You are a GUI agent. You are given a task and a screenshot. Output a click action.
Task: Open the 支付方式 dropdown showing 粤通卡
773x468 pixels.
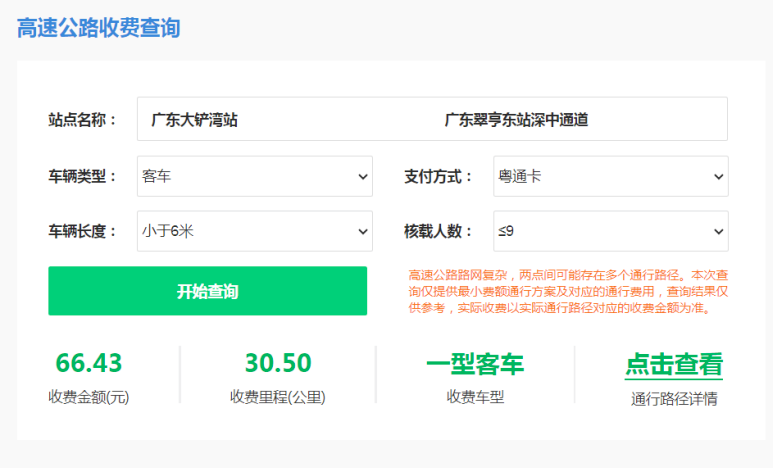coord(610,176)
